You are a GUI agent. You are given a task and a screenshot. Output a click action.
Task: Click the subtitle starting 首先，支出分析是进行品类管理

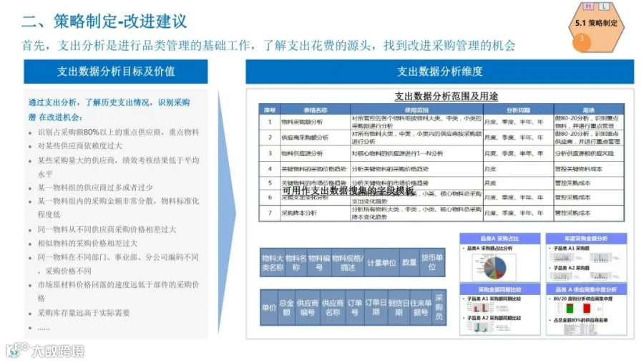268,45
